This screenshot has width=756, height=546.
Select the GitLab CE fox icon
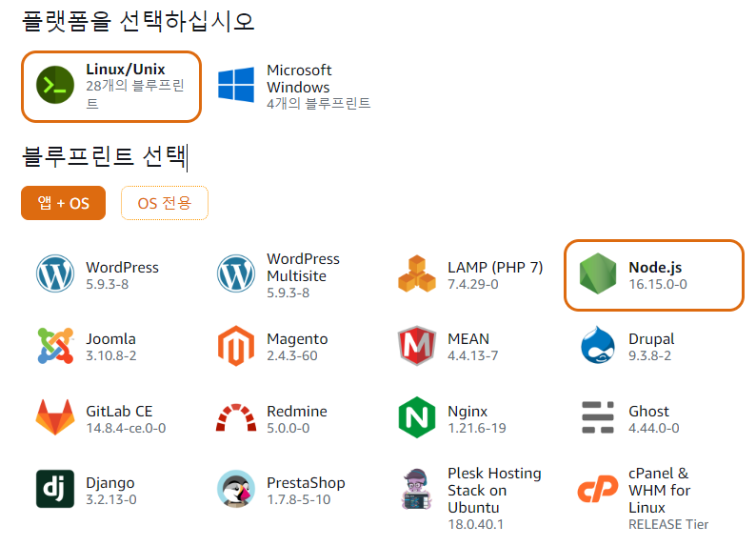55,417
